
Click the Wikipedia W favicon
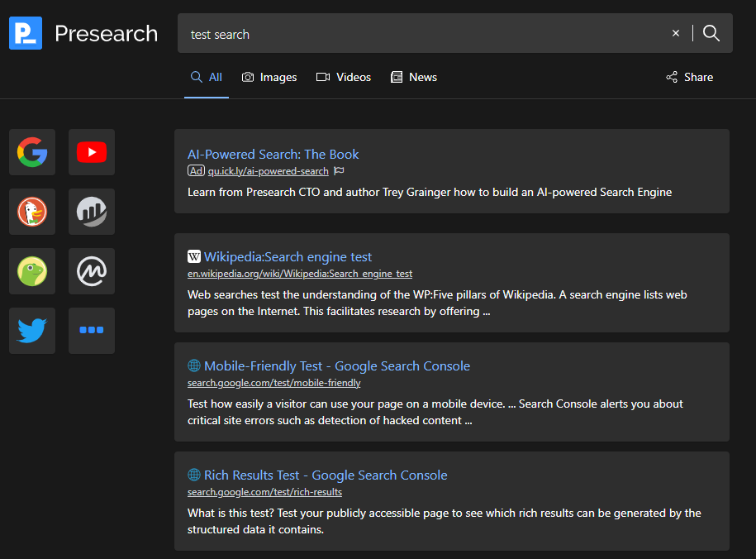tap(194, 256)
